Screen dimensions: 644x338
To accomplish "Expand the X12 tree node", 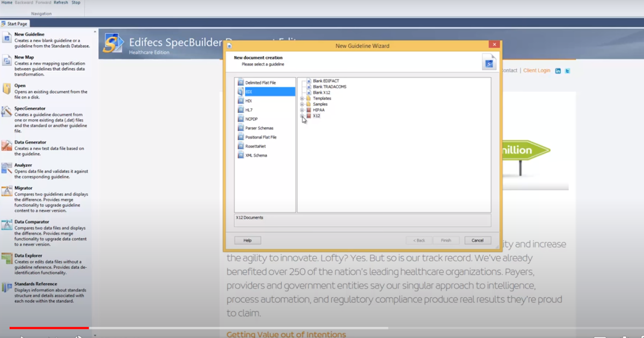I will click(x=303, y=115).
